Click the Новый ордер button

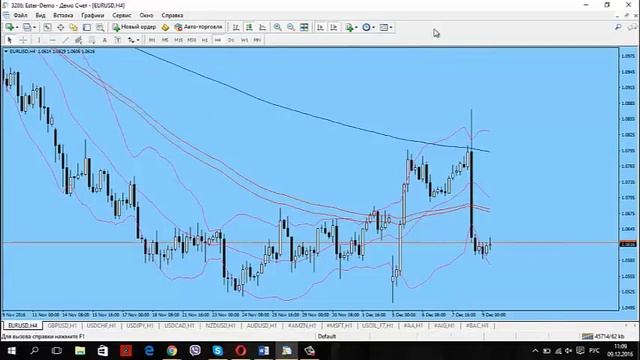134,27
